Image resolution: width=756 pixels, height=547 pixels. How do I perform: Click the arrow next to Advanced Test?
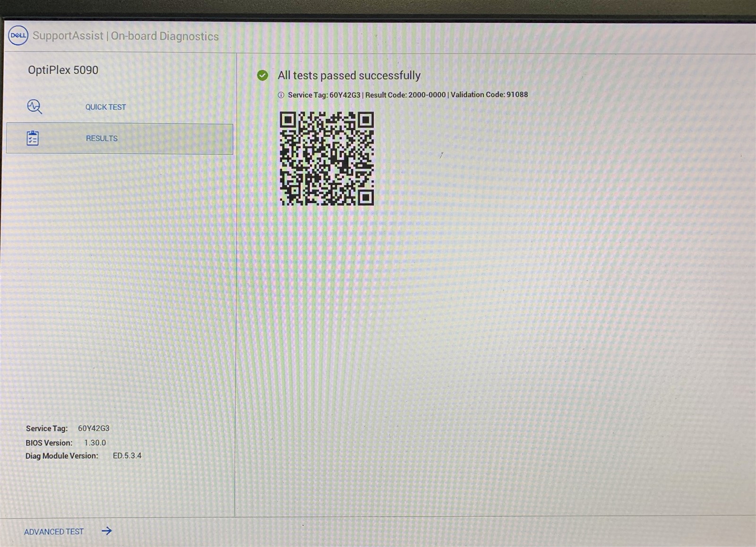(107, 531)
